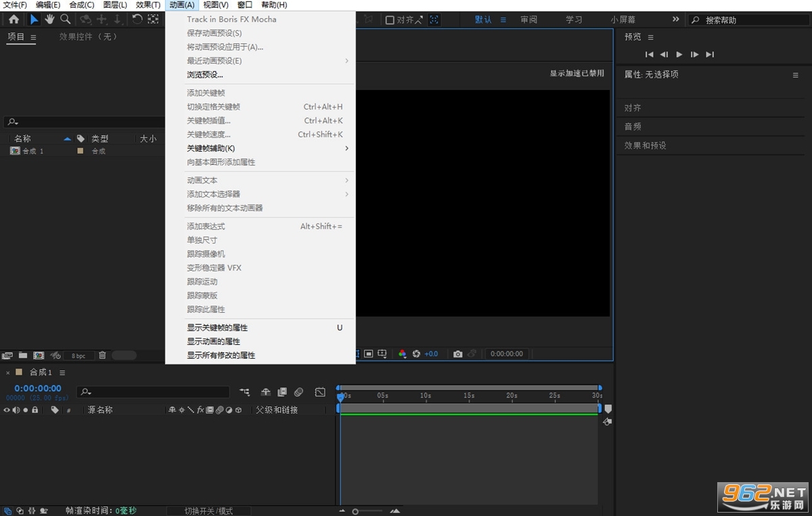
Task: Go to first frame in Preview panel
Action: 649,54
